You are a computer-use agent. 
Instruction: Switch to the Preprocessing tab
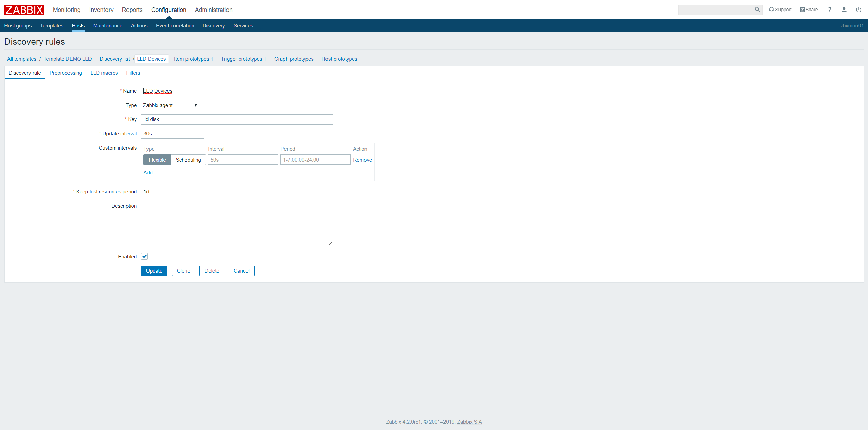[x=66, y=73]
